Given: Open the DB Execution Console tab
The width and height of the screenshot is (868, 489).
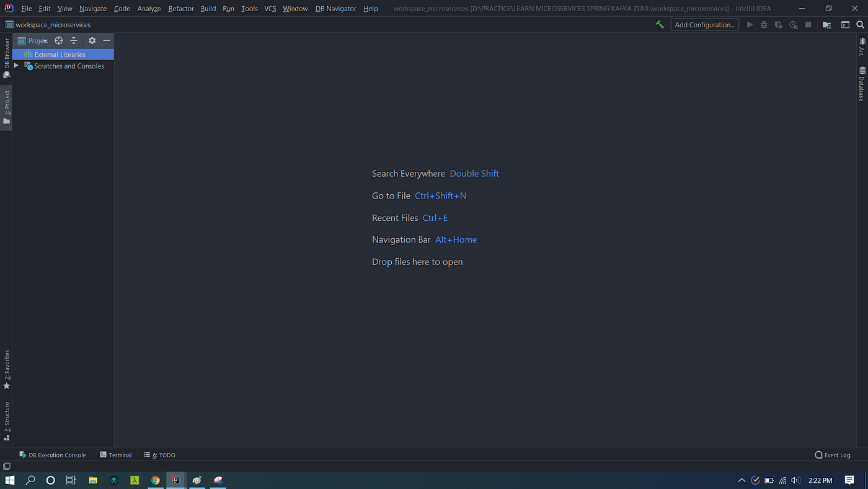Looking at the screenshot, I should 53,455.
